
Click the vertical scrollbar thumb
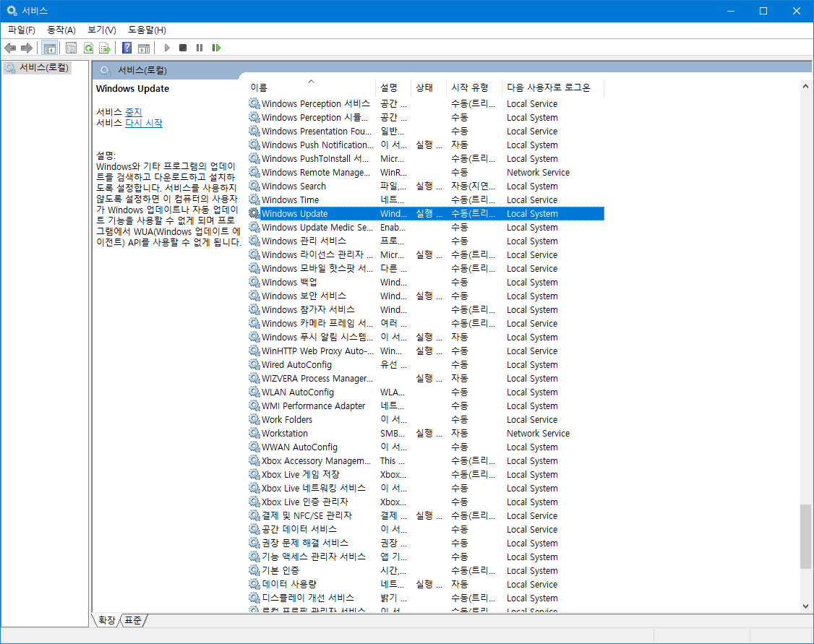805,536
